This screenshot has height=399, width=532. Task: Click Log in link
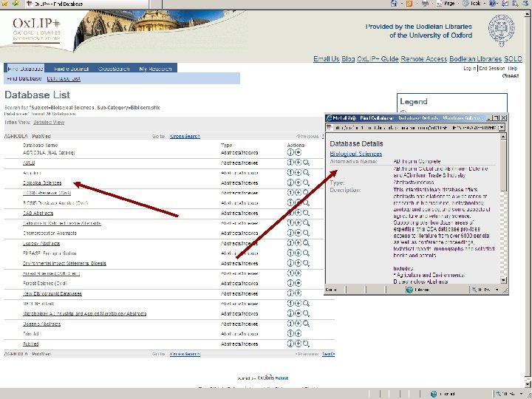click(x=470, y=69)
